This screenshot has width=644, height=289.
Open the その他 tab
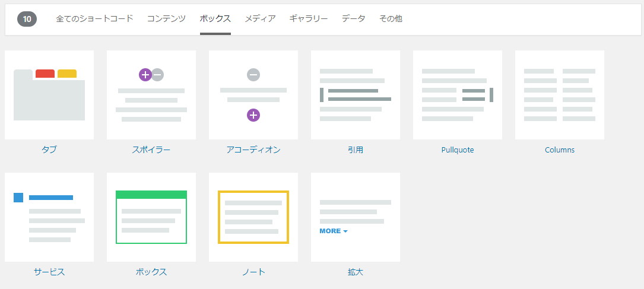click(x=391, y=19)
